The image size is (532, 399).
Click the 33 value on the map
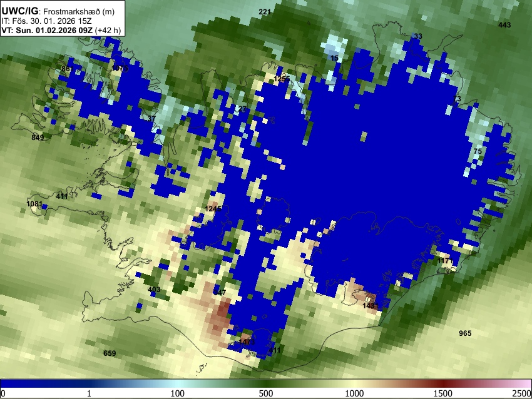418,36
